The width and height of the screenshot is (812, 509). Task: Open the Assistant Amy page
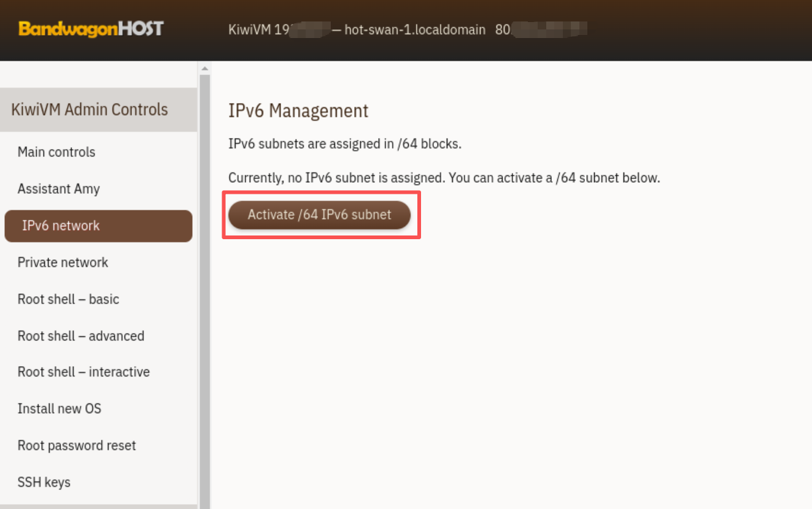pyautogui.click(x=58, y=189)
